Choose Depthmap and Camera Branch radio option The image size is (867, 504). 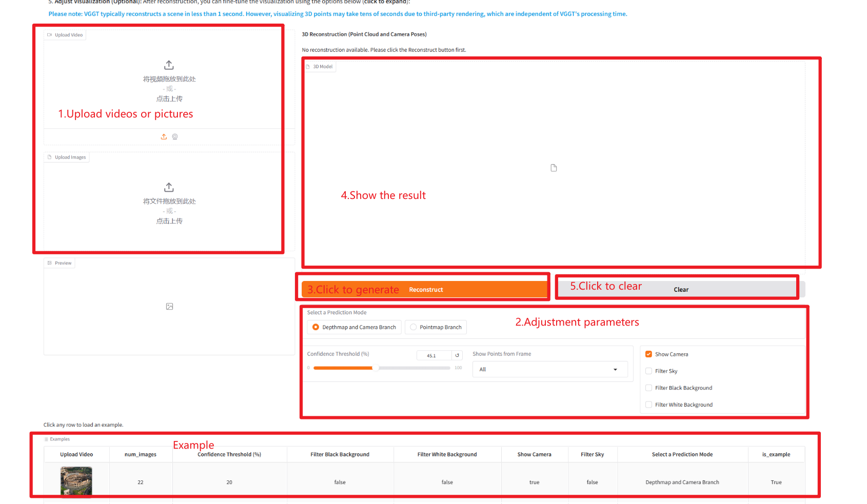316,327
